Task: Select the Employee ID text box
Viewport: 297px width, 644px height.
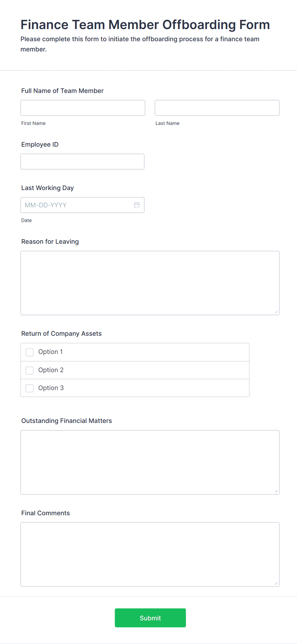Action: 82,162
